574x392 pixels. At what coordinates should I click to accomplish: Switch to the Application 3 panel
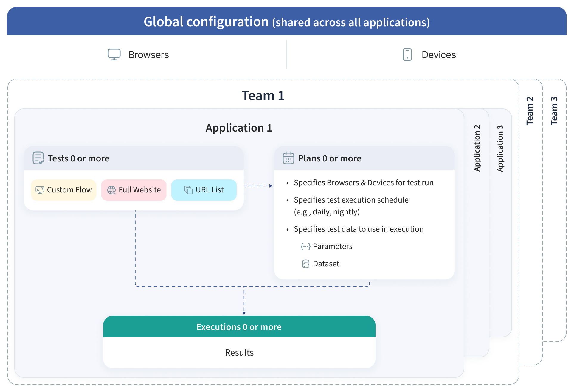[x=500, y=148]
